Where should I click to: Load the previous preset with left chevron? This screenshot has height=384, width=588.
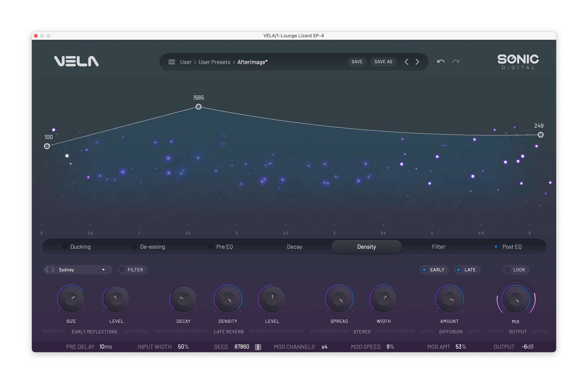(406, 62)
